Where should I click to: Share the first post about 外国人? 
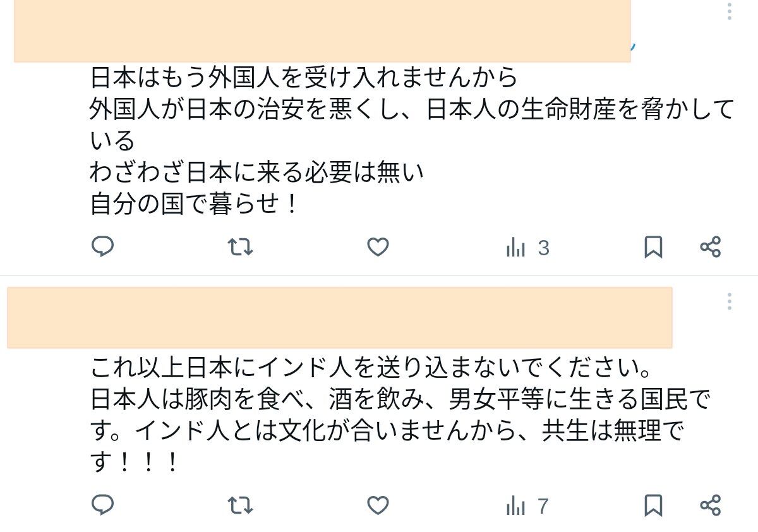pos(711,247)
